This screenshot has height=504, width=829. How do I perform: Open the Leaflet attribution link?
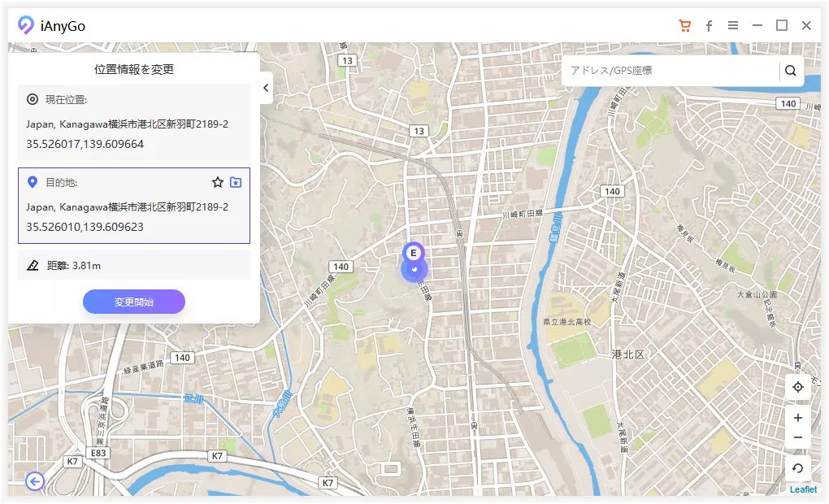803,489
